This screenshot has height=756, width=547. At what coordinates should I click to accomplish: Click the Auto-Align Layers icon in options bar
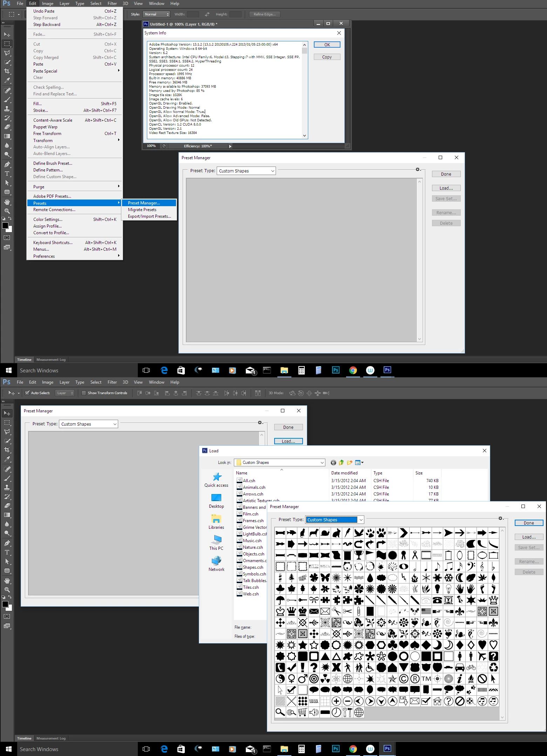pos(258,393)
